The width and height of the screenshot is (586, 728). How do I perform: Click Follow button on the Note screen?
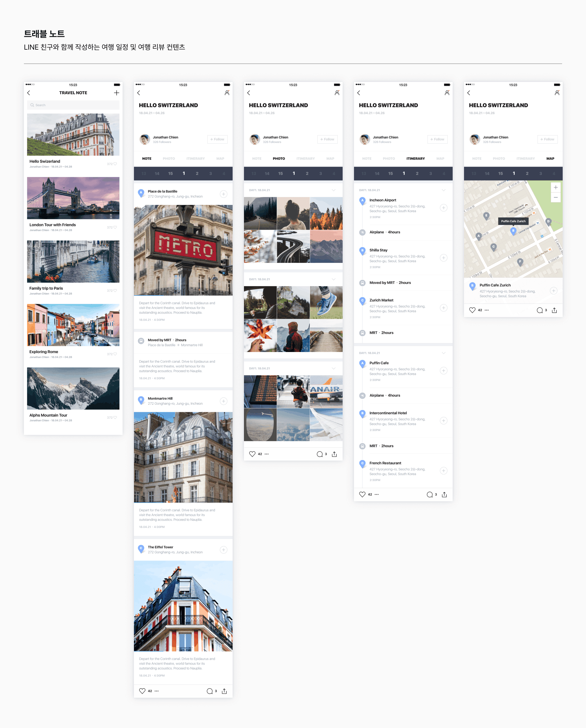[x=217, y=139]
